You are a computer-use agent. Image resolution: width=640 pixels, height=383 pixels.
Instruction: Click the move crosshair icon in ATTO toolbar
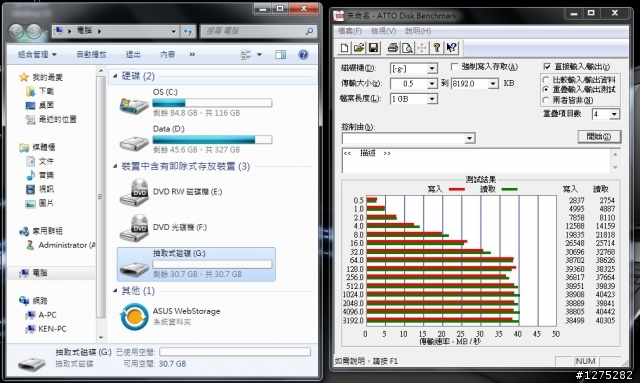(x=422, y=48)
